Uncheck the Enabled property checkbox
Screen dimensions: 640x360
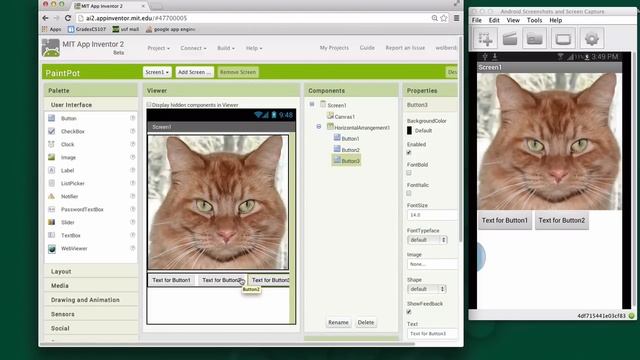pyautogui.click(x=409, y=153)
